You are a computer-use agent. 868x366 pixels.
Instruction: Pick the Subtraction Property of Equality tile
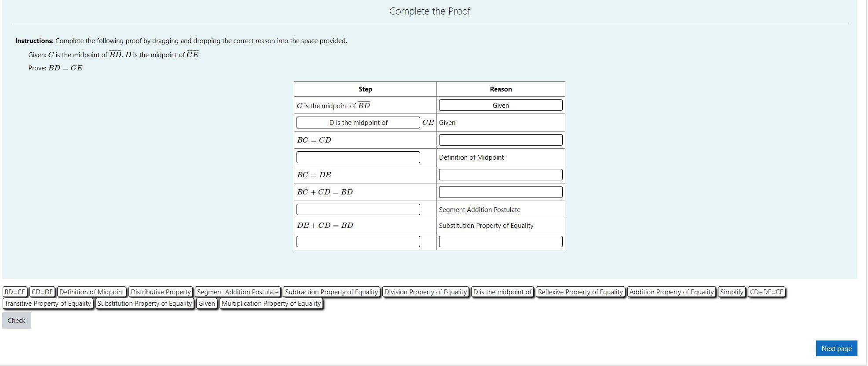coord(332,292)
